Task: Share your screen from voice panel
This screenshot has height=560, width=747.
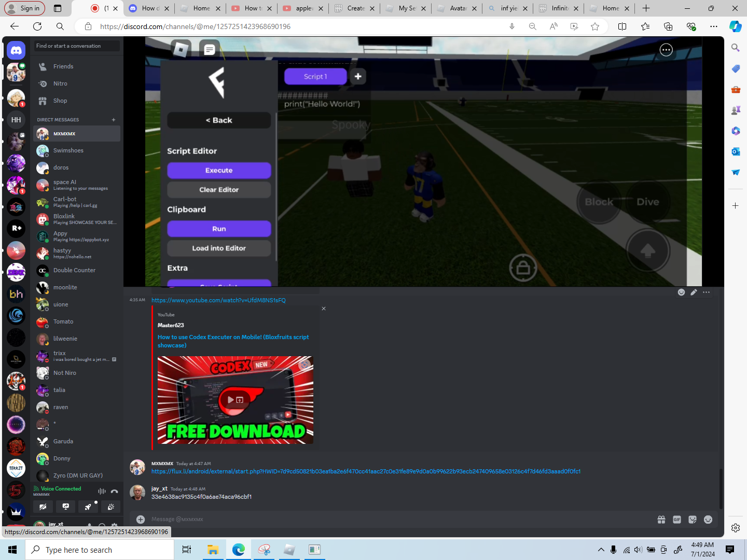Action: pos(66,507)
